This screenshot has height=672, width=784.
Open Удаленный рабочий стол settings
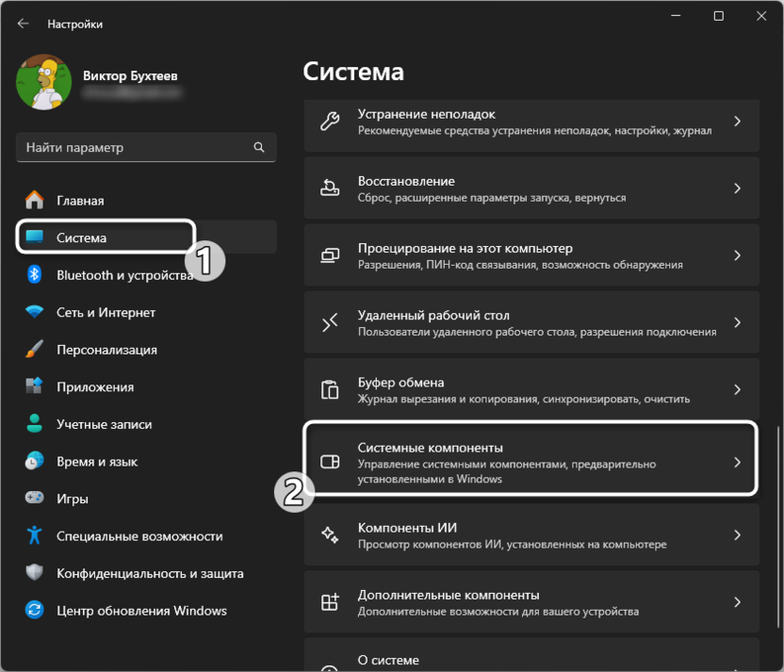click(x=531, y=323)
